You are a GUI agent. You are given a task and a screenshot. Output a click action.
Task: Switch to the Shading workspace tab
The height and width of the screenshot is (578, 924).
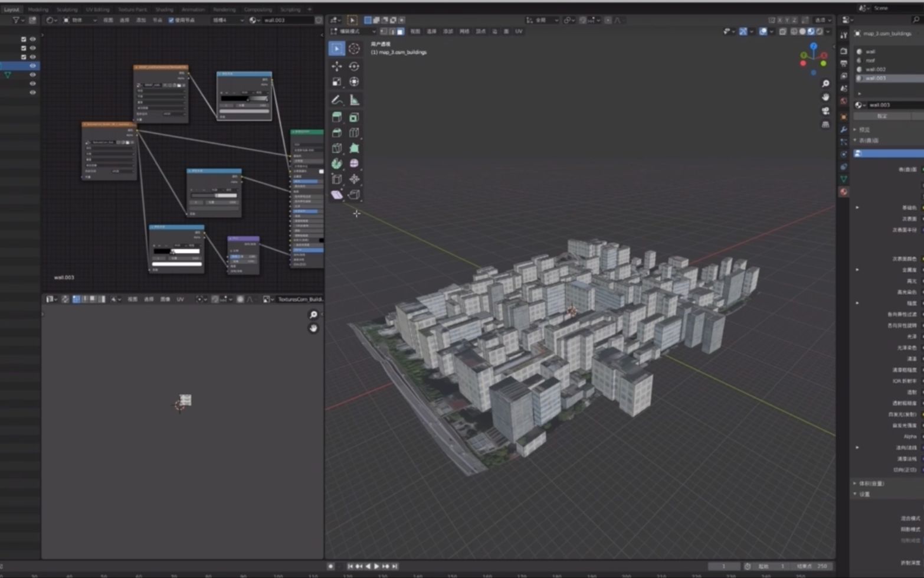click(164, 9)
